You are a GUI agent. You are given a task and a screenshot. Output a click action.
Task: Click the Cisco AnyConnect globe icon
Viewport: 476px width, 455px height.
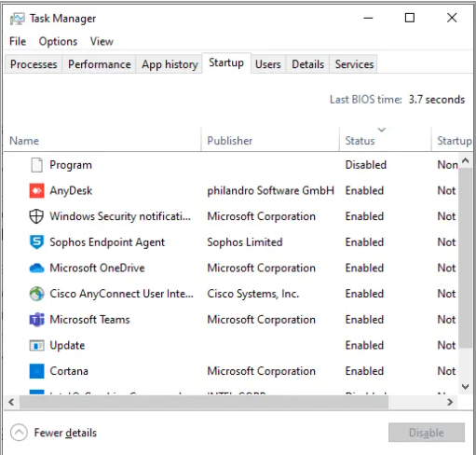point(36,294)
